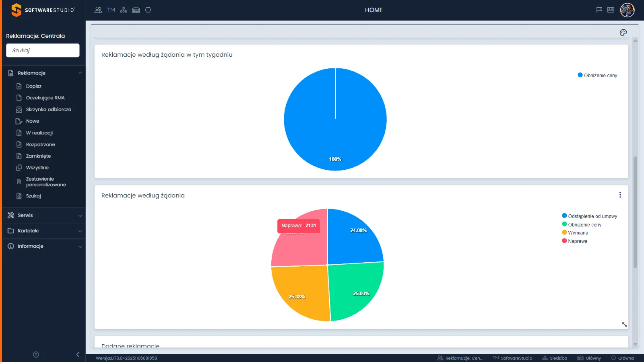Open the three-dot chart options menu

(x=620, y=195)
